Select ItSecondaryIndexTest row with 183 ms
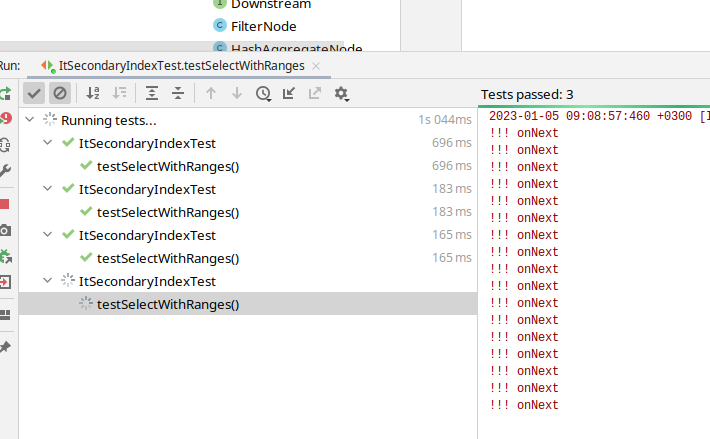710x439 pixels. [248, 189]
